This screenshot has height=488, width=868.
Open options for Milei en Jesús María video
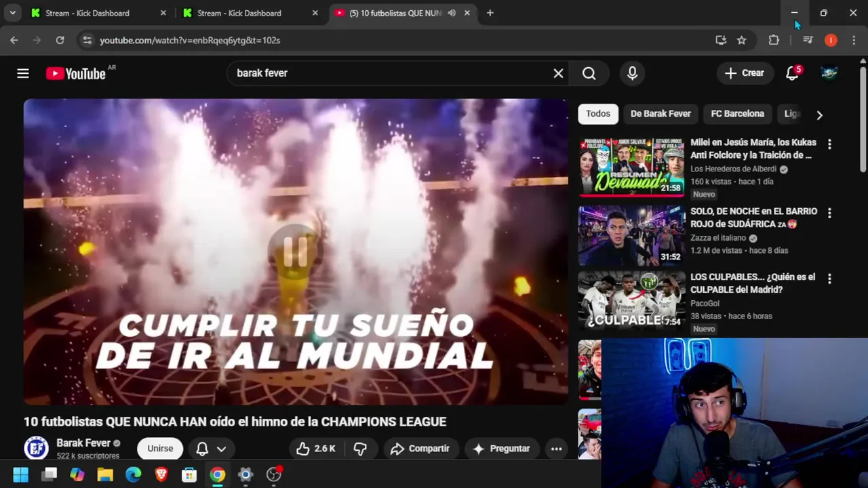[829, 144]
